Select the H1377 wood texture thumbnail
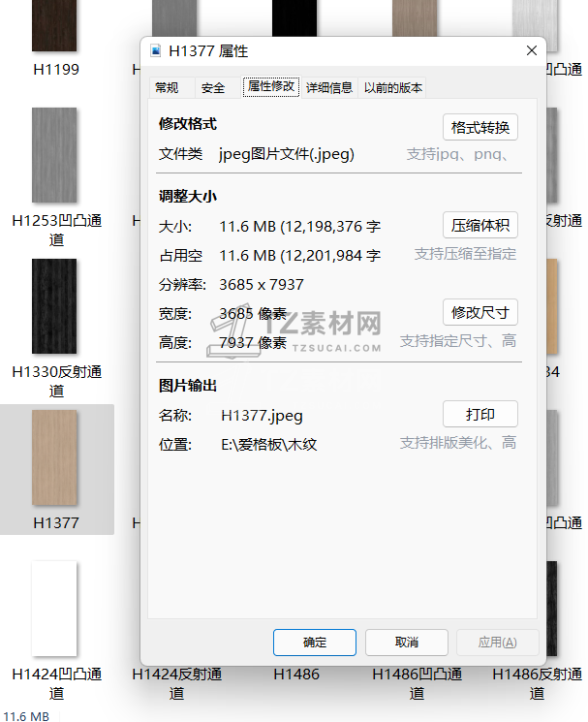 (54, 457)
